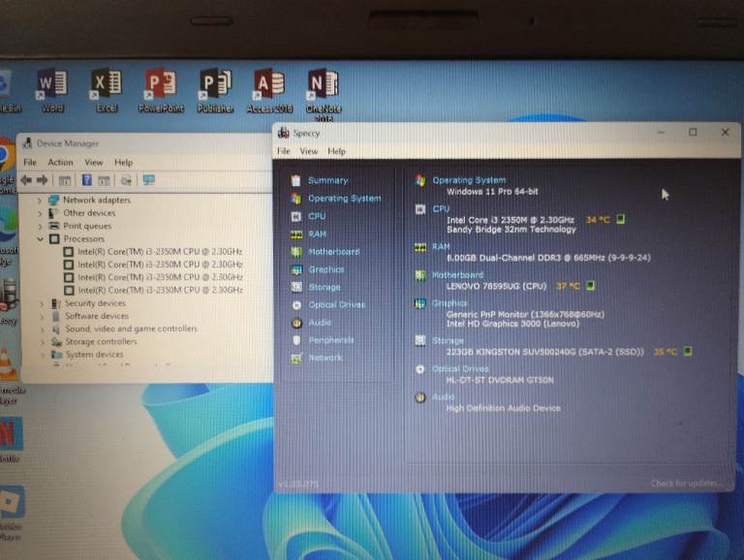Click the Check for updates link
The width and height of the screenshot is (744, 560).
(686, 483)
